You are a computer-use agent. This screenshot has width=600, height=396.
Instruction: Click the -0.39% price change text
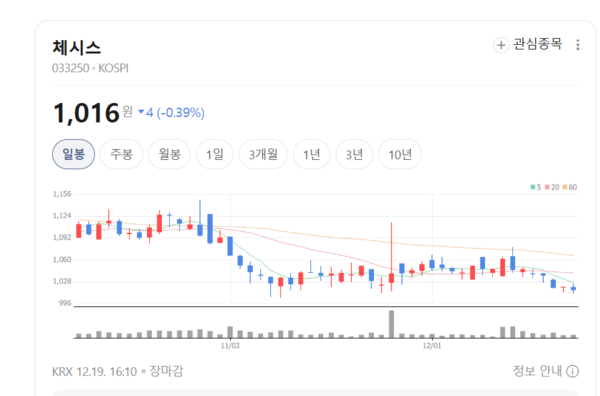181,112
